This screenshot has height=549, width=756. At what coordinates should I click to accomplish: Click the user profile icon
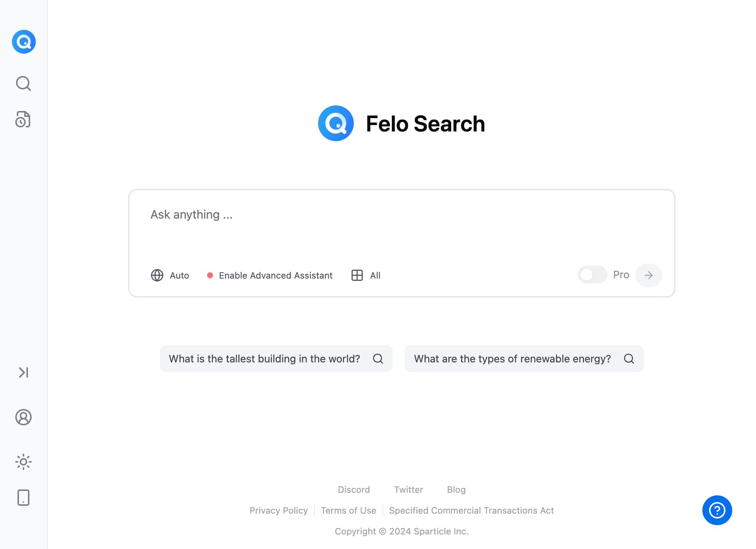pos(23,417)
